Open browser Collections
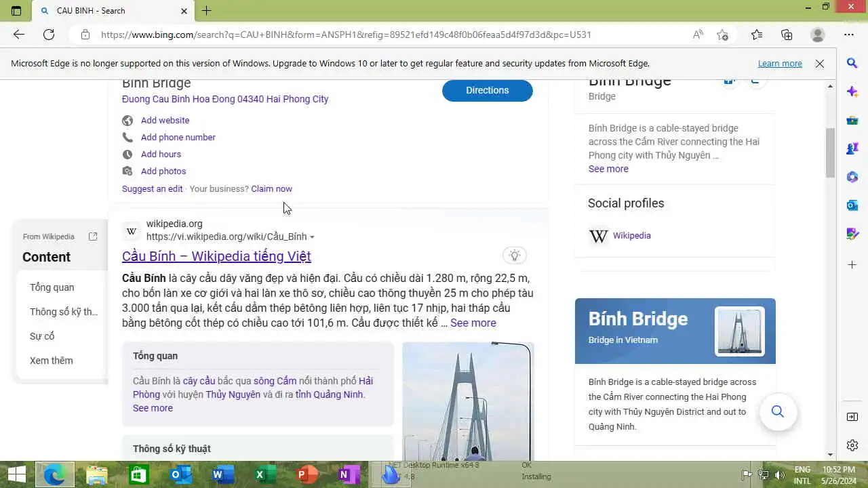Image resolution: width=868 pixels, height=488 pixels. tap(787, 35)
